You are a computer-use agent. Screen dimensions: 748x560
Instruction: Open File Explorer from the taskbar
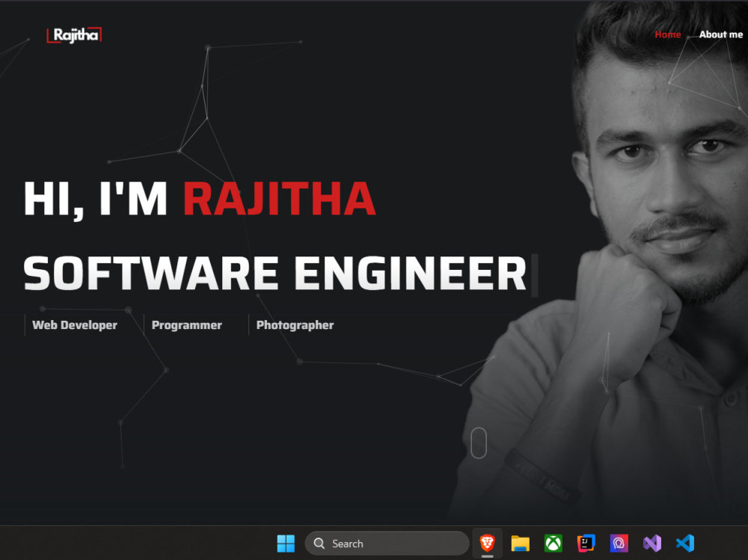520,544
